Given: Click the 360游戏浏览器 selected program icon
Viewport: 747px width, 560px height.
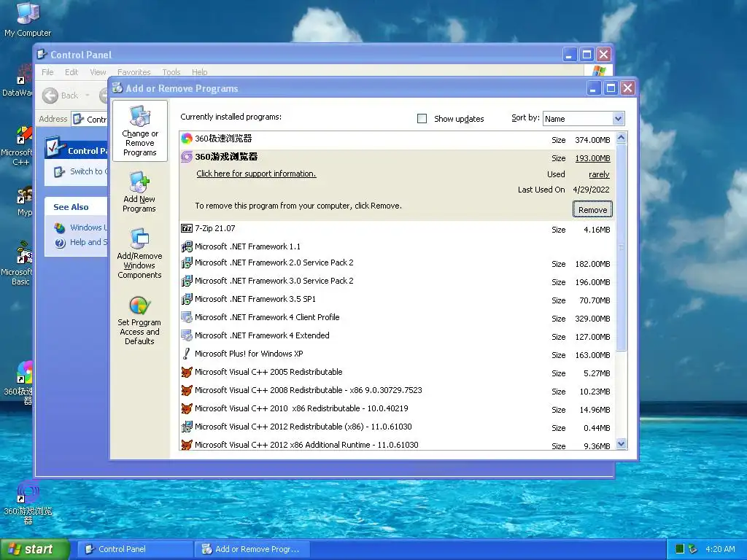Looking at the screenshot, I should pos(187,157).
